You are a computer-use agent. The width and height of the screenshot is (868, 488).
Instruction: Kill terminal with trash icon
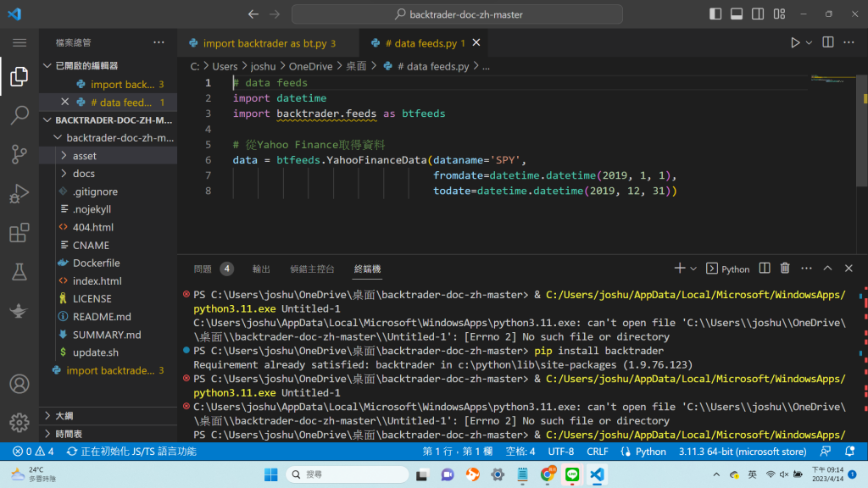785,269
